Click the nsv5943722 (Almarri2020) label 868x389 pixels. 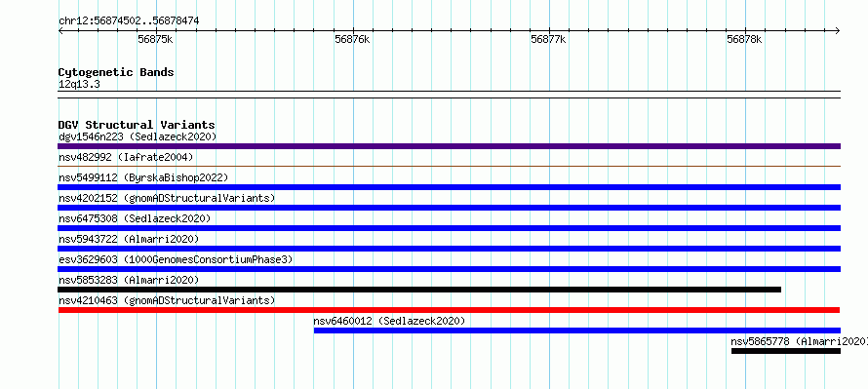129,239
